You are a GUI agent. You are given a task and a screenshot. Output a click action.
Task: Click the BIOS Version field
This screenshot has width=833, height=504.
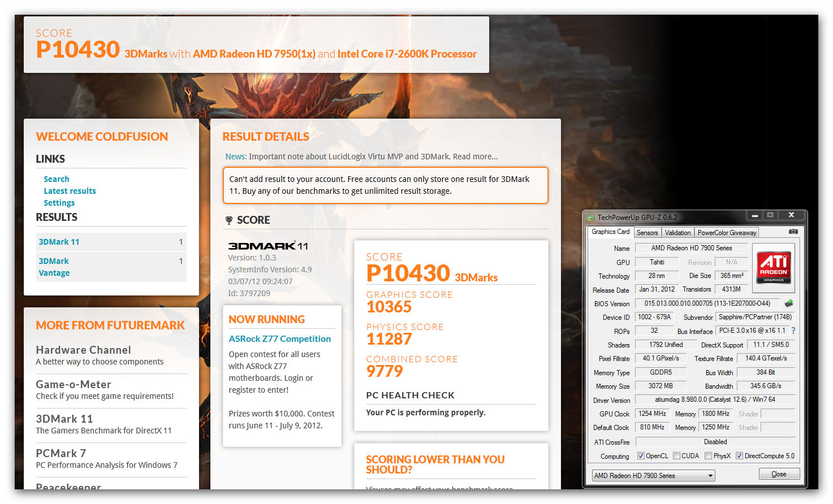(707, 303)
